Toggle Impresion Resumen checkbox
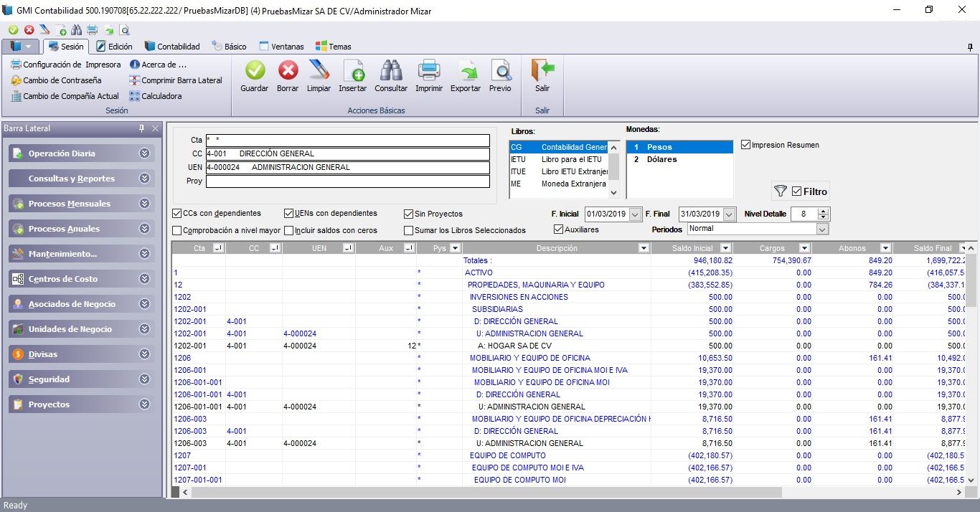 pos(746,145)
